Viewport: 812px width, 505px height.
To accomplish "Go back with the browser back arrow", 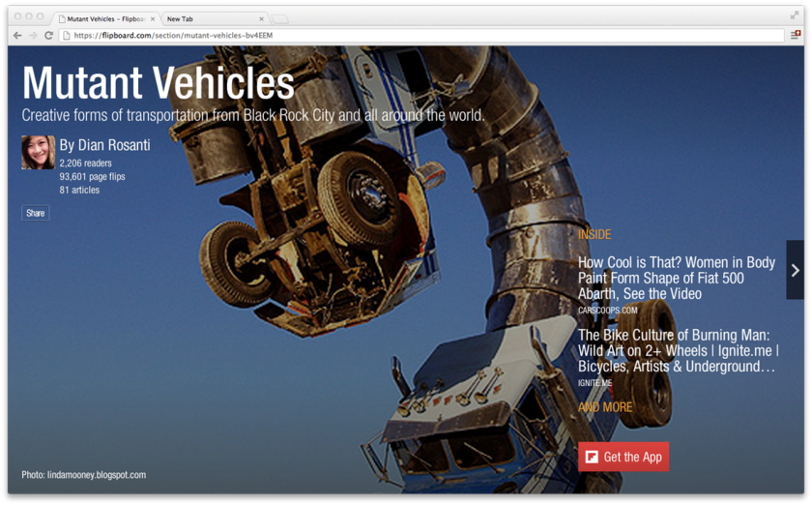I will (17, 35).
